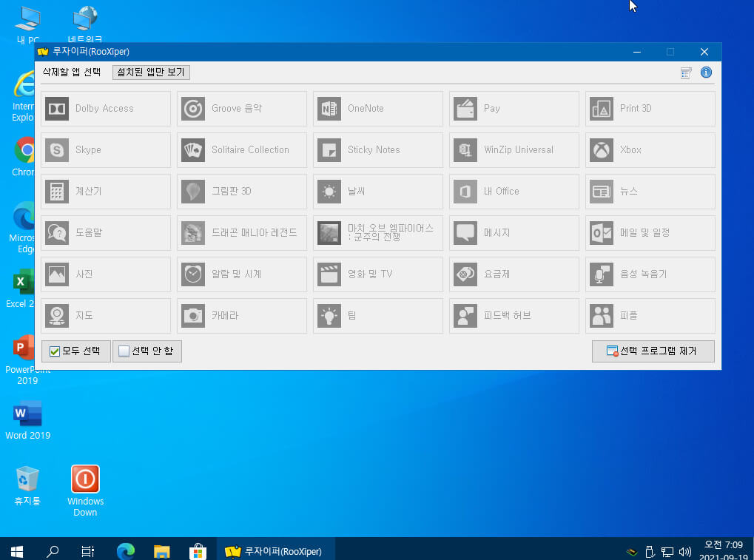Select the 피드백 허브 feedback hub tile
754x560 pixels.
pyautogui.click(x=514, y=316)
